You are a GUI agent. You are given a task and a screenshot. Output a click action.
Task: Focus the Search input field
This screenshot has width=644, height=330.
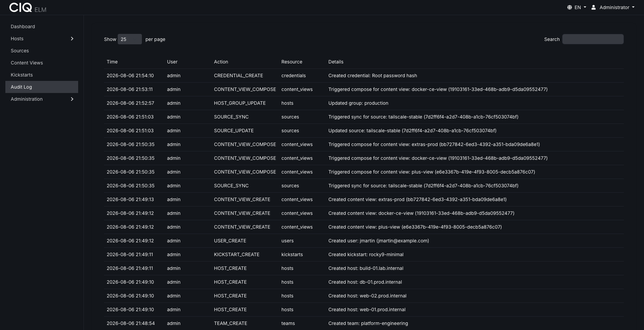tap(593, 39)
